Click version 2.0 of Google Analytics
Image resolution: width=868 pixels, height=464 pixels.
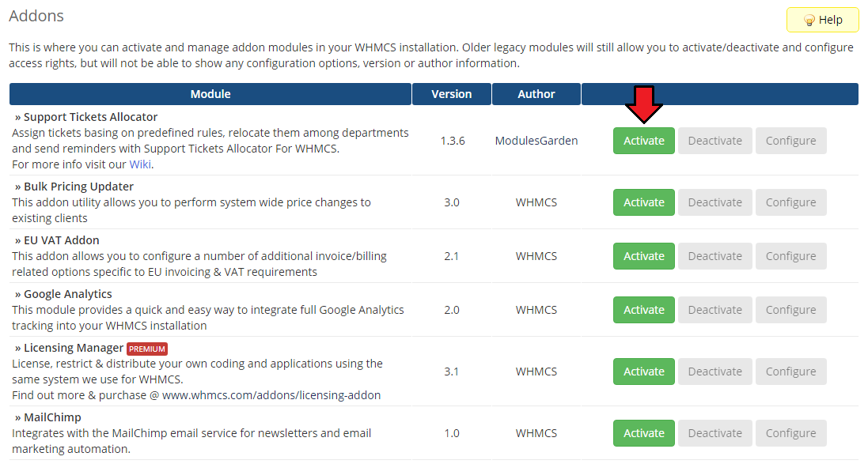[x=452, y=310]
